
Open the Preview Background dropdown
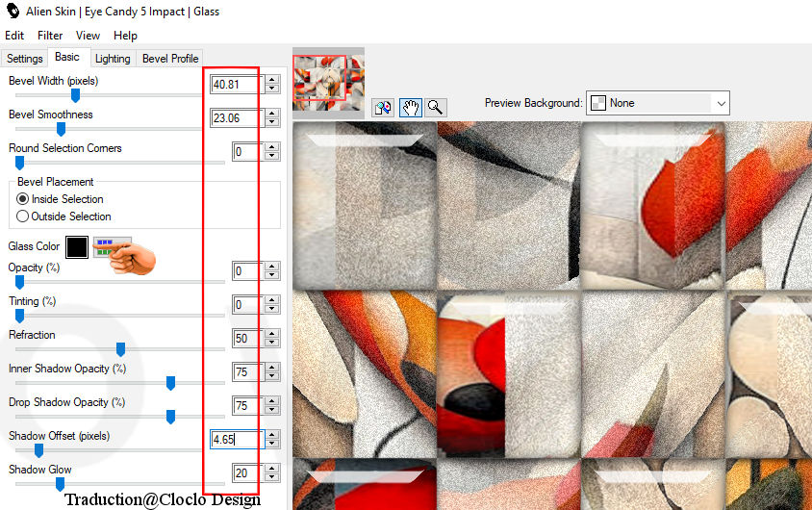pos(658,103)
